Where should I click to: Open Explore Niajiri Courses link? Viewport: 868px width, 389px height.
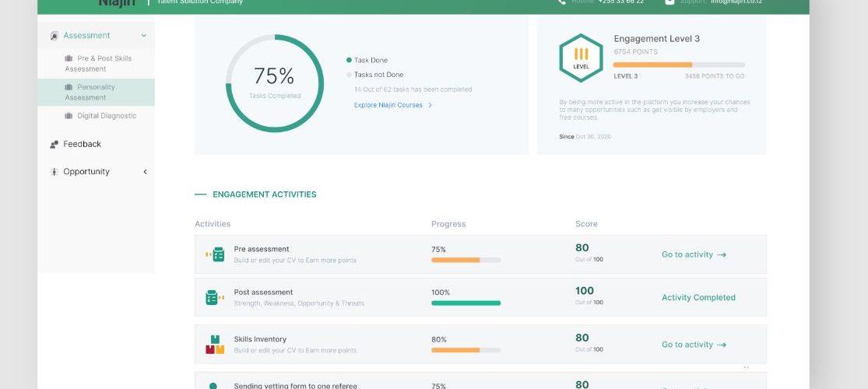pos(388,105)
